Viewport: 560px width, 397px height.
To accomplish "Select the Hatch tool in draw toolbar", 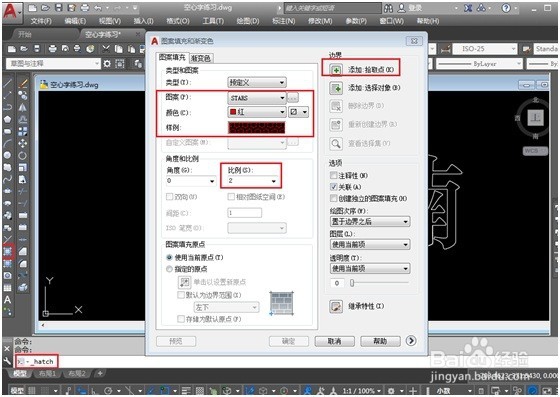I will 8,252.
